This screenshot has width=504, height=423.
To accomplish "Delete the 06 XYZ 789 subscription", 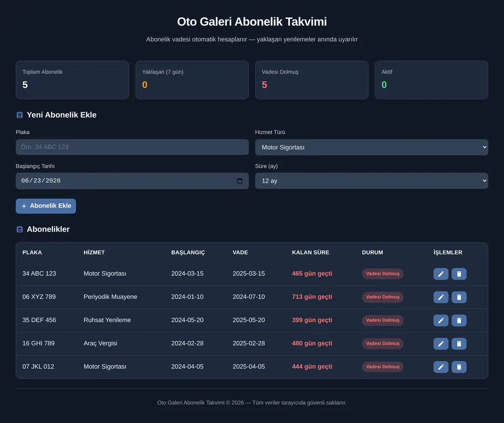I will coord(459,297).
